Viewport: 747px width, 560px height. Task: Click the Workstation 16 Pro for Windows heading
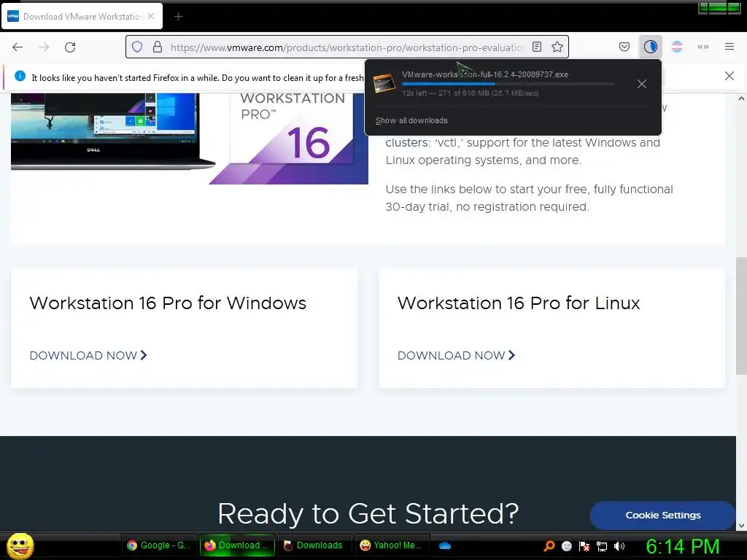[x=168, y=303]
